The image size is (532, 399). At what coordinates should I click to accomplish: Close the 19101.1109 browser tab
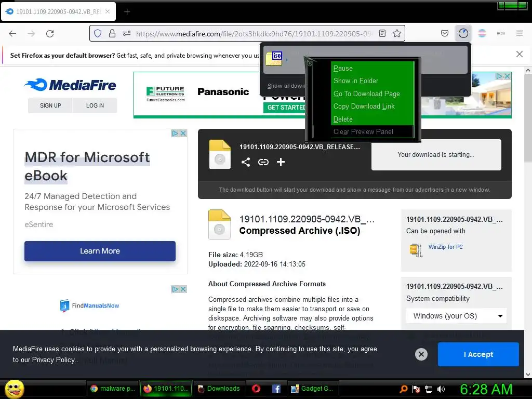[108, 11]
